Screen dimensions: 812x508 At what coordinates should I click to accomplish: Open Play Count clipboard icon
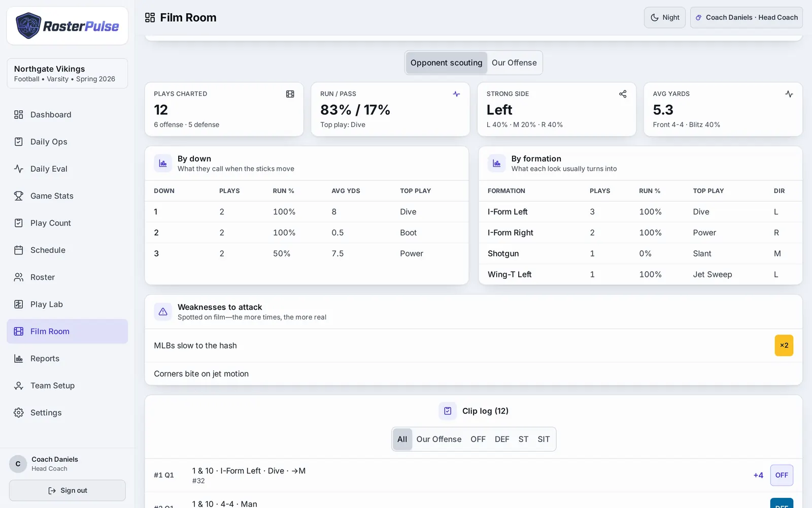19,223
